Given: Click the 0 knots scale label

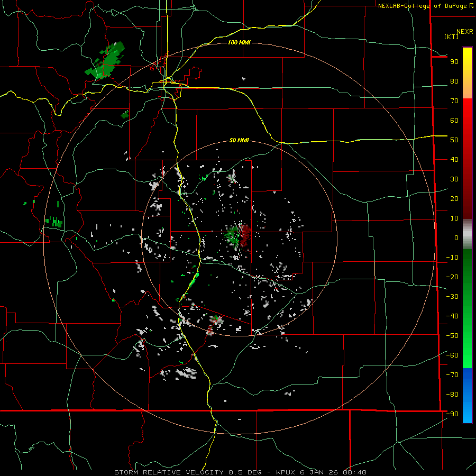Looking at the screenshot, I should [456, 238].
